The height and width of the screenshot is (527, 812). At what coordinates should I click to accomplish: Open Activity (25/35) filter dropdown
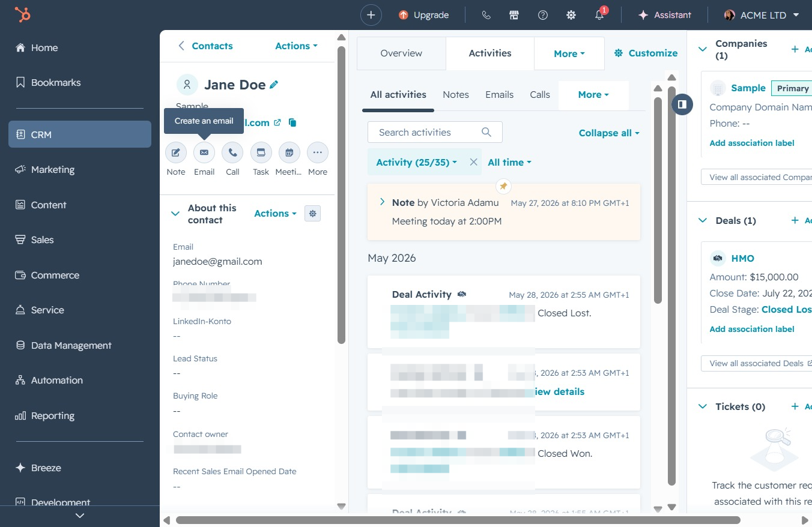pos(416,162)
